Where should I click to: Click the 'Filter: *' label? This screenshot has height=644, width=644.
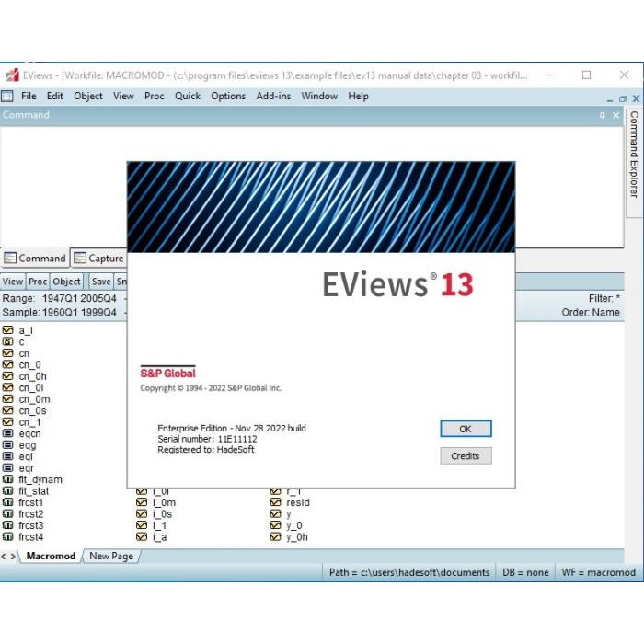pos(604,299)
